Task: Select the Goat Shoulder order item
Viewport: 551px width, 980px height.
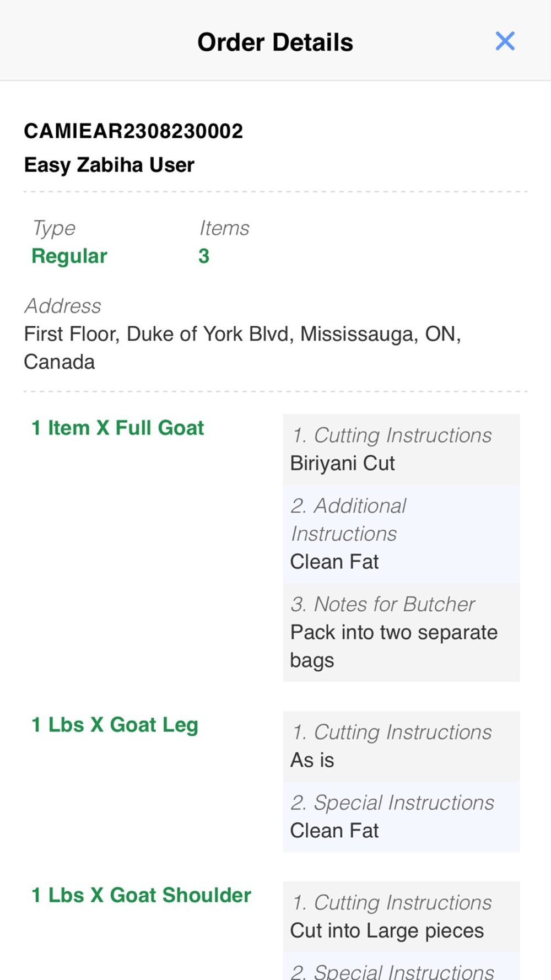Action: click(141, 896)
